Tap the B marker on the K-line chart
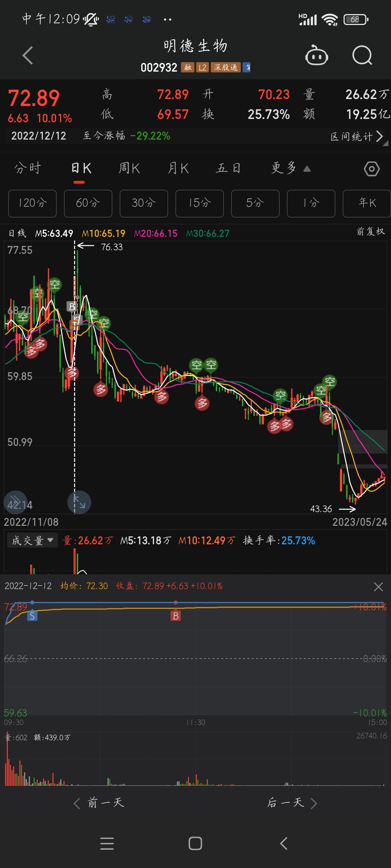The width and height of the screenshot is (391, 868). [x=72, y=307]
